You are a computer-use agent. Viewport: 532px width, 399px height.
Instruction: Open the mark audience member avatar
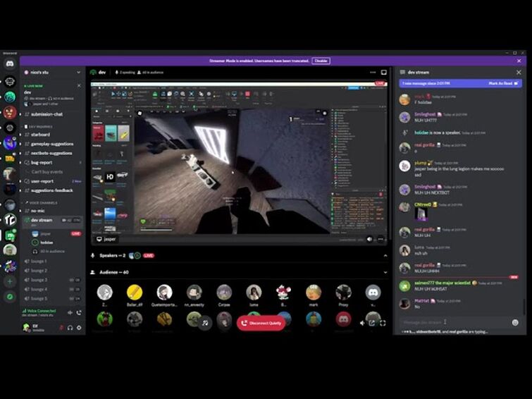(313, 292)
